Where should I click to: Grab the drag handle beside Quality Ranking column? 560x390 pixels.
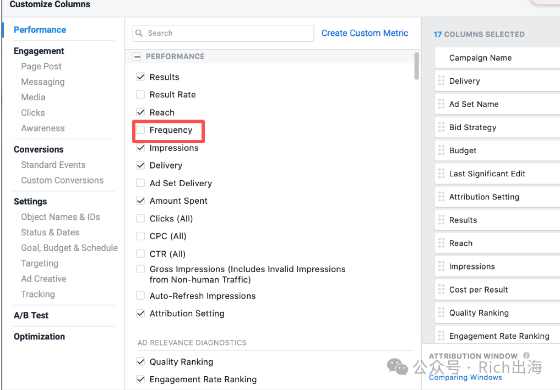(441, 313)
